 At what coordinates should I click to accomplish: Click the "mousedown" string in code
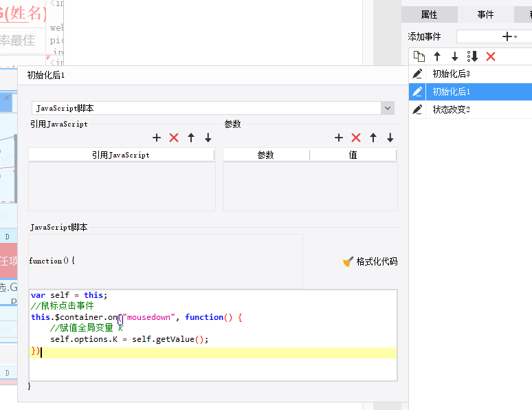point(148,317)
